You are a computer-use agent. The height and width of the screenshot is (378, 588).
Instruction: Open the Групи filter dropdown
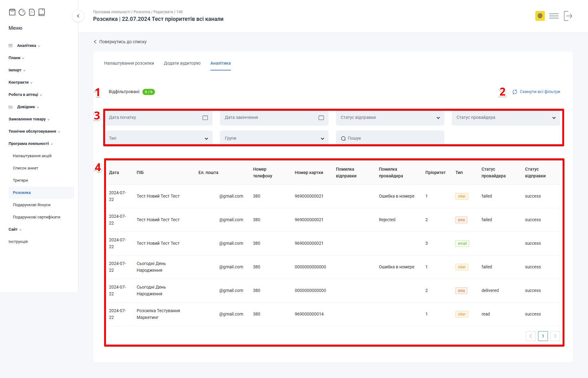pyautogui.click(x=274, y=138)
